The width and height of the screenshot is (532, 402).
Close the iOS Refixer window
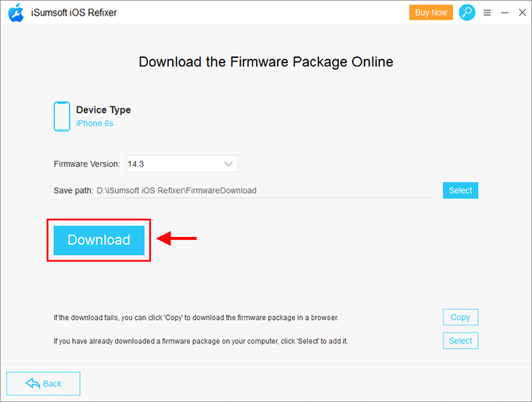pyautogui.click(x=522, y=13)
